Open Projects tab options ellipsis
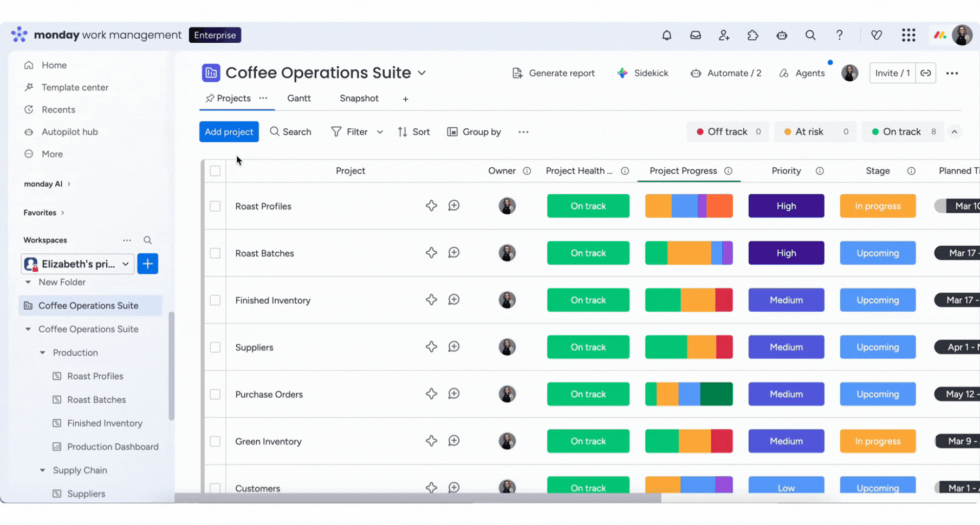Screen dimensions: 980x525 263,98
